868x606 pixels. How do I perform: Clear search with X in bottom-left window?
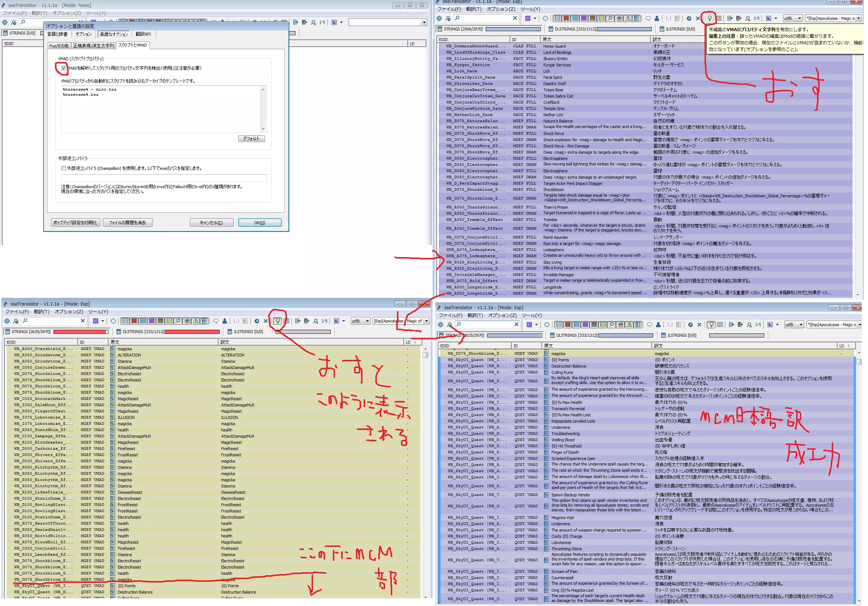coord(83,321)
